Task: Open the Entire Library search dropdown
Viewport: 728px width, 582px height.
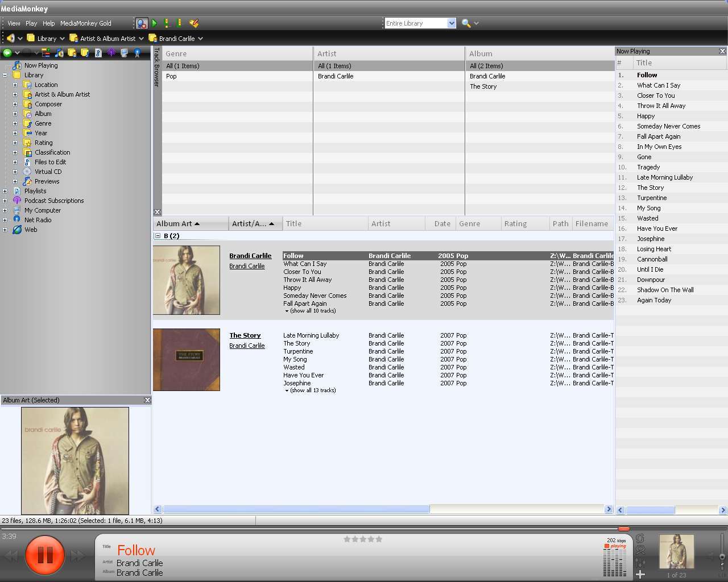Action: (x=452, y=23)
